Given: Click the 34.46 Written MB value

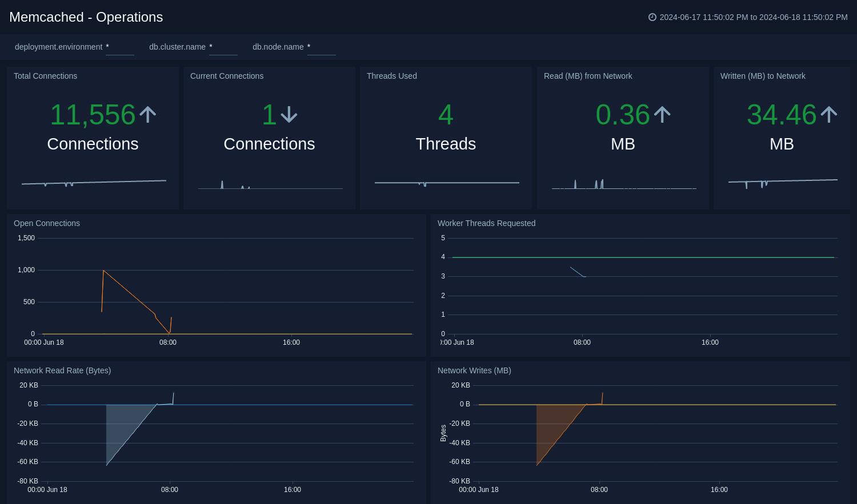Looking at the screenshot, I should (782, 115).
